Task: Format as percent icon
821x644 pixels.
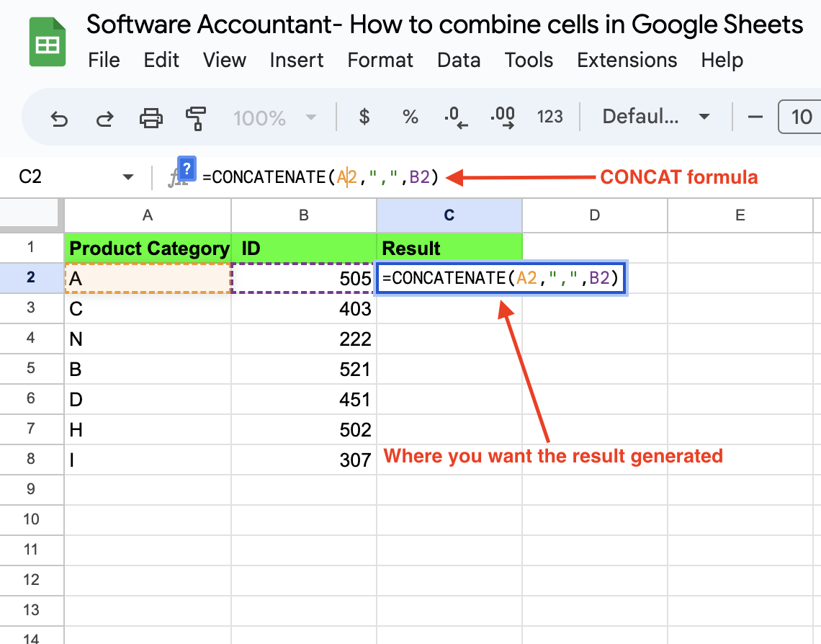Action: tap(410, 116)
